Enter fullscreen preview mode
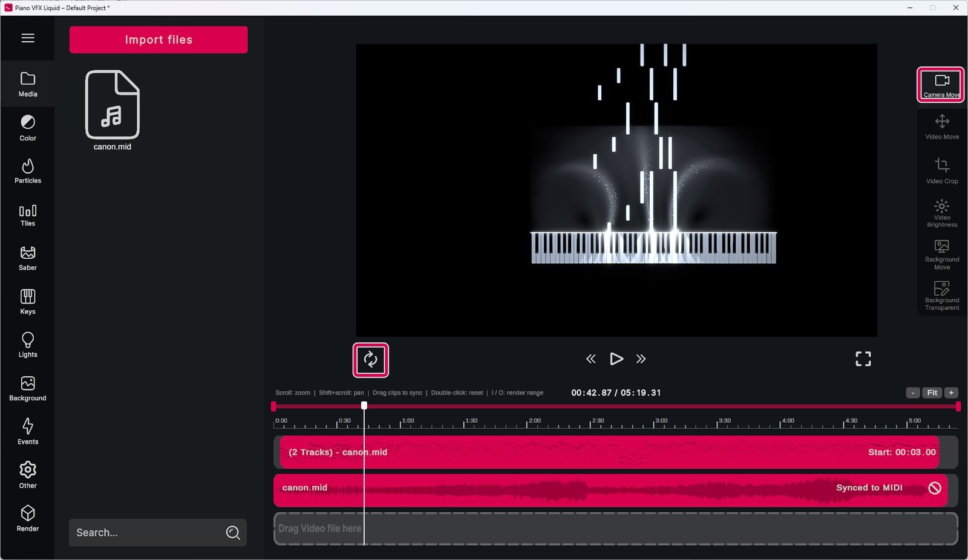Viewport: 968px width, 560px height. point(863,359)
